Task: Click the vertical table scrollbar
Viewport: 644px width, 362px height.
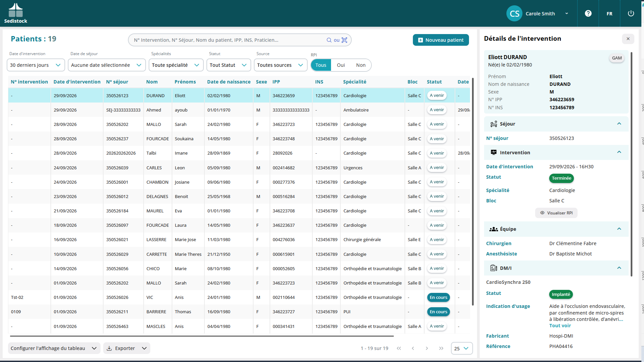Action: coord(473,192)
